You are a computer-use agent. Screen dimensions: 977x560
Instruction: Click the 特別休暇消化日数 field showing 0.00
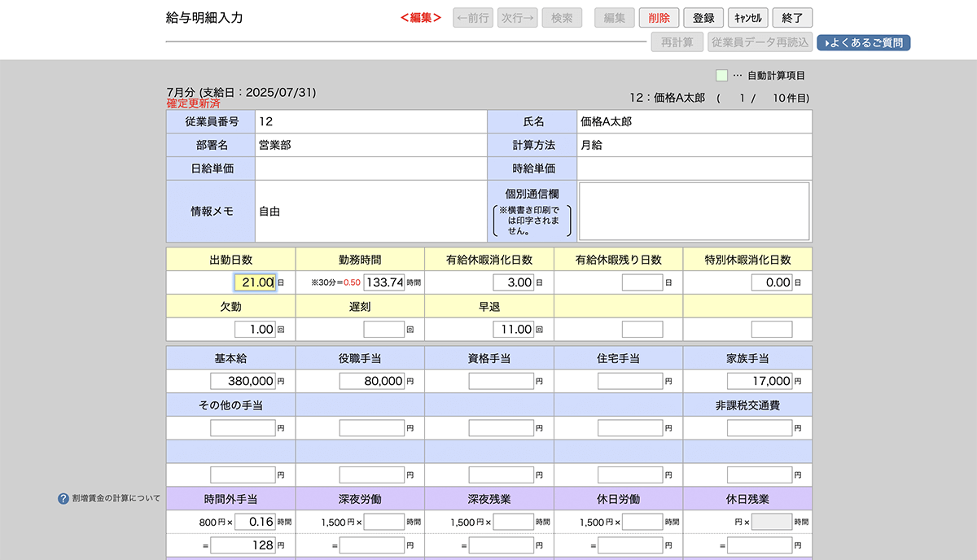tap(772, 282)
